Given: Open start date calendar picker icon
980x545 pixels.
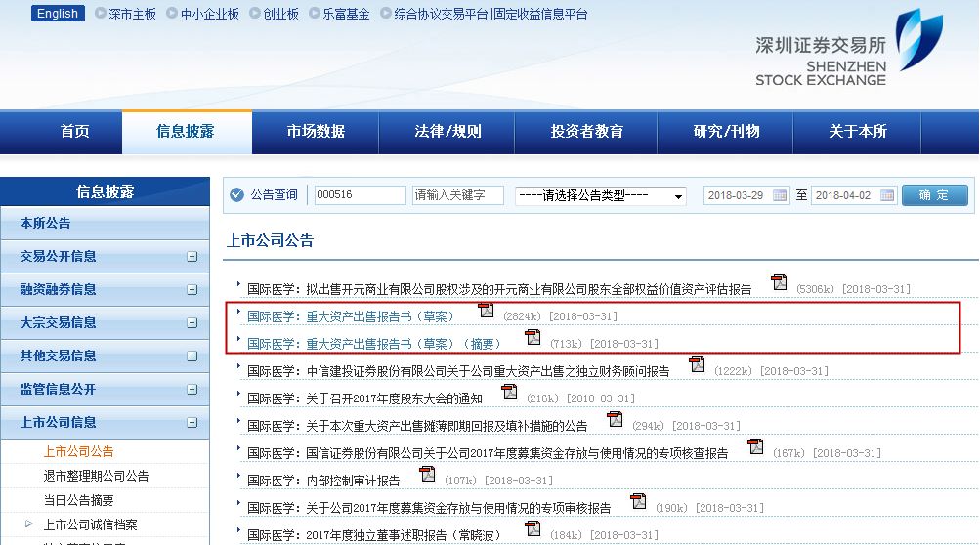Looking at the screenshot, I should pos(780,195).
